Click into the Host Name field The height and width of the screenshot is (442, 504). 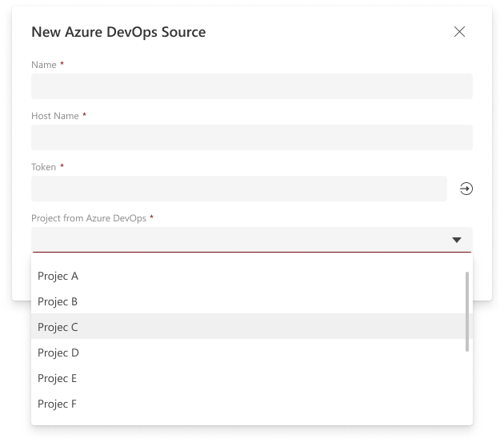251,137
